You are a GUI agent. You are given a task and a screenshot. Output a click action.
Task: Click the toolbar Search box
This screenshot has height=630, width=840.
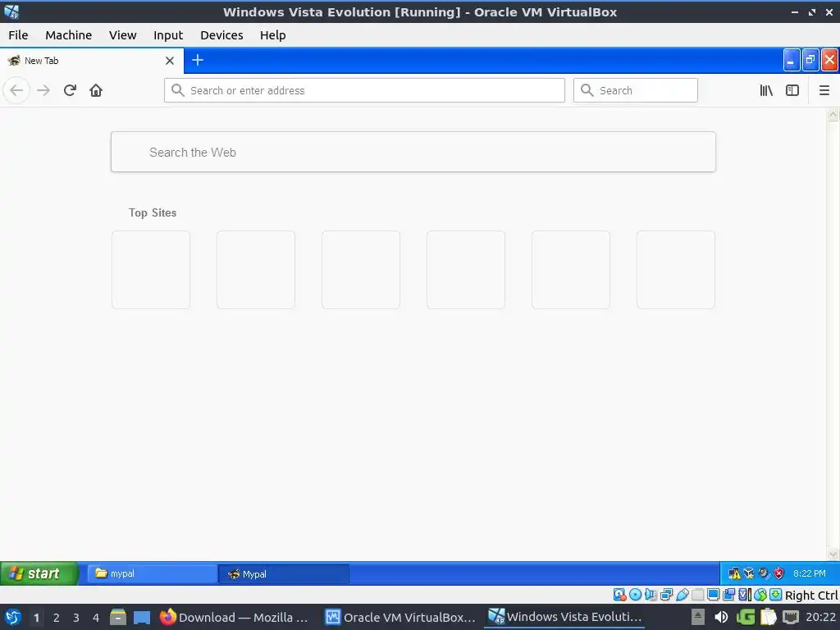point(636,90)
